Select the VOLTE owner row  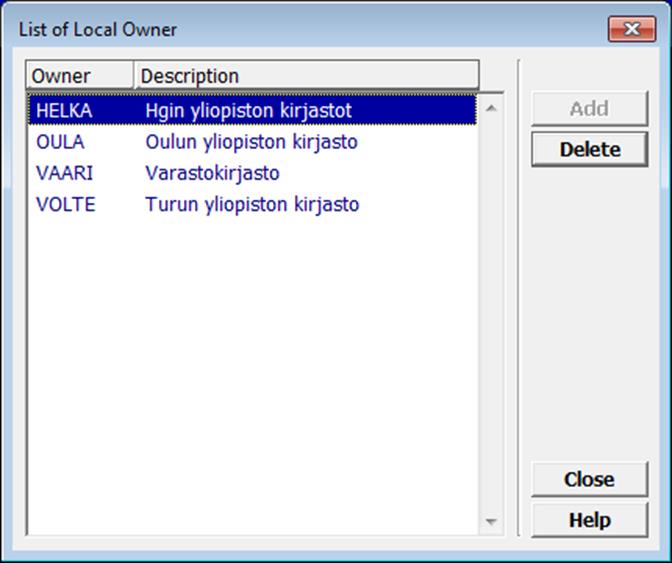pyautogui.click(x=252, y=204)
